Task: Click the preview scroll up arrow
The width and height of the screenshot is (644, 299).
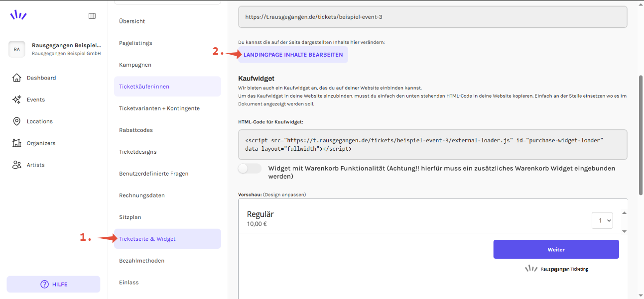Action: coord(624,213)
